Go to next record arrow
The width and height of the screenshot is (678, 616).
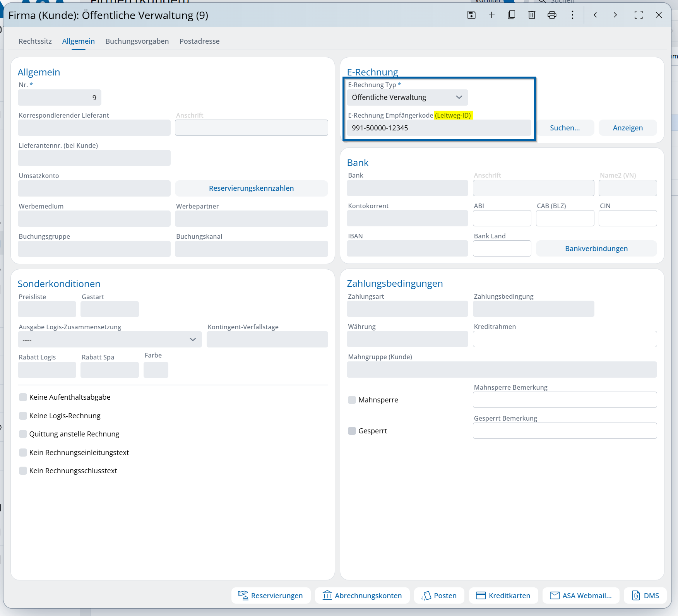pos(615,15)
